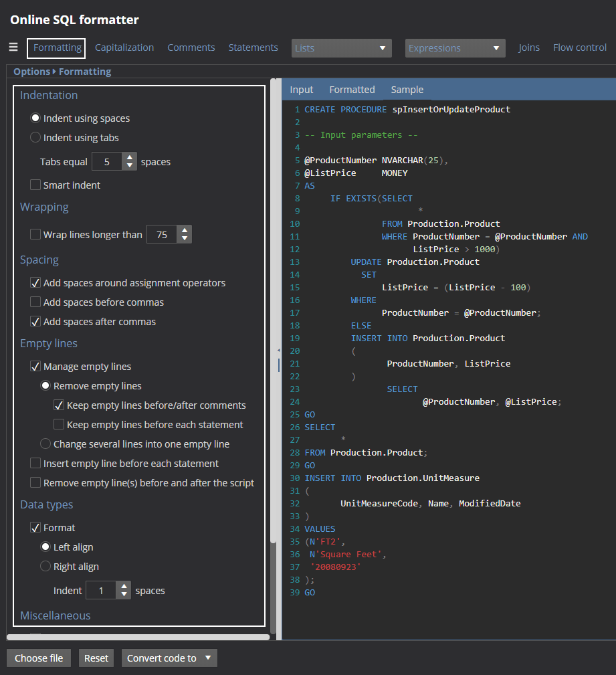The width and height of the screenshot is (616, 675).
Task: Click the options panel vertical scrollbar
Action: click(273, 310)
